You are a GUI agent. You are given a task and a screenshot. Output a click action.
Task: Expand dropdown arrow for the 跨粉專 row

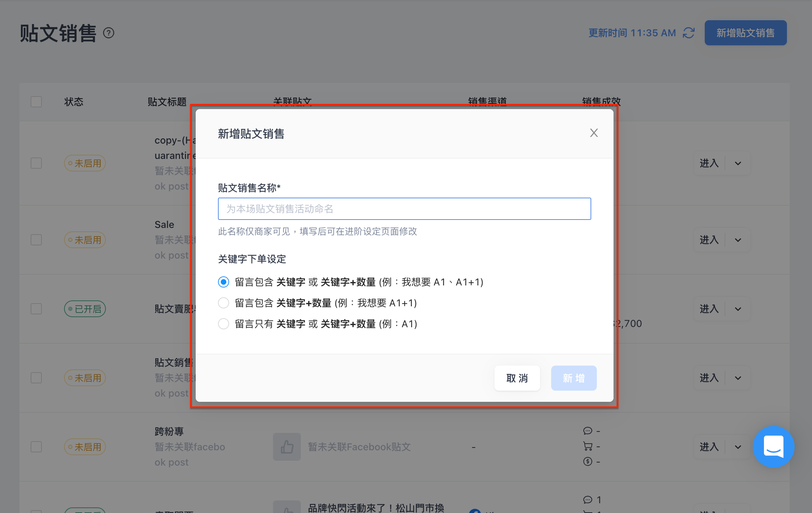pos(738,447)
